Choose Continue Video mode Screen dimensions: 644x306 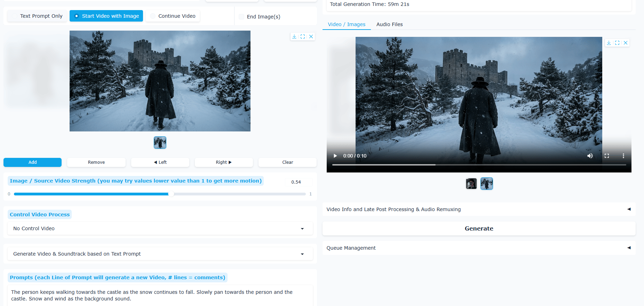173,16
